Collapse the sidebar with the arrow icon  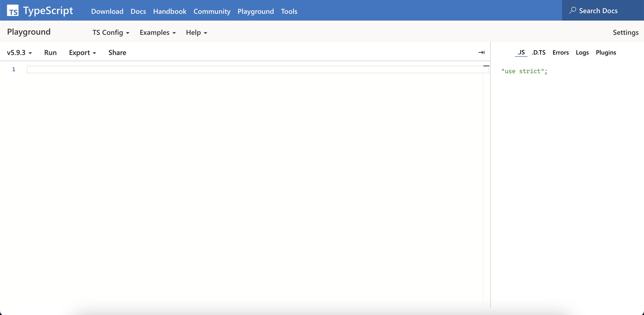(x=481, y=53)
